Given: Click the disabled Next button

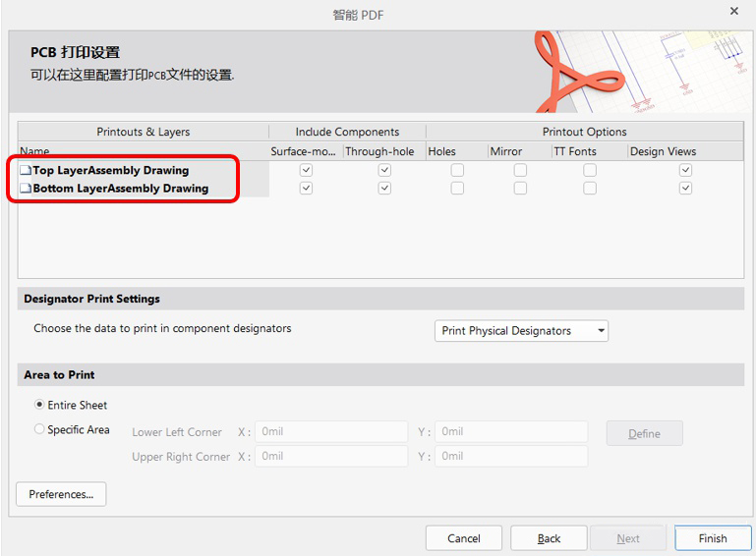Looking at the screenshot, I should tap(628, 538).
